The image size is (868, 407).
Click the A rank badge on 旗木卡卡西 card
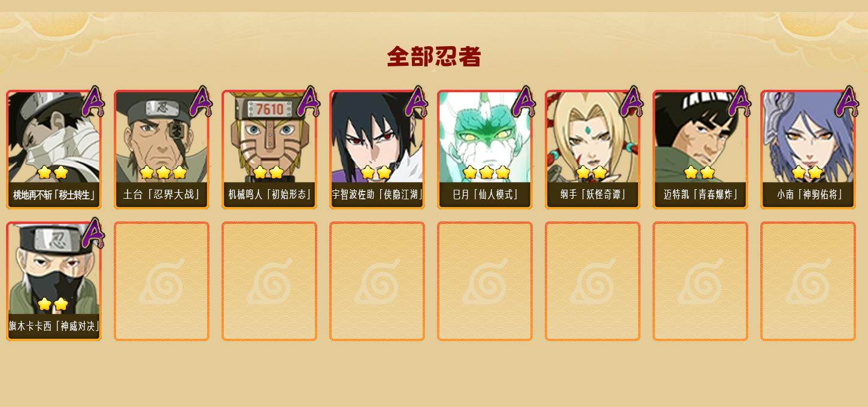tap(93, 233)
